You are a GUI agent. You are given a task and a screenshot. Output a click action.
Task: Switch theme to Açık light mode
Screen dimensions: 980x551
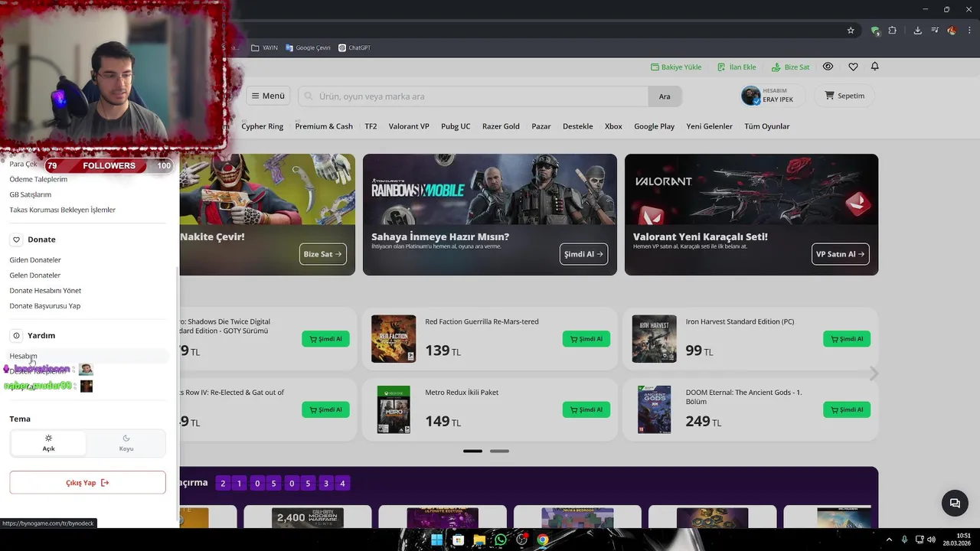point(48,443)
